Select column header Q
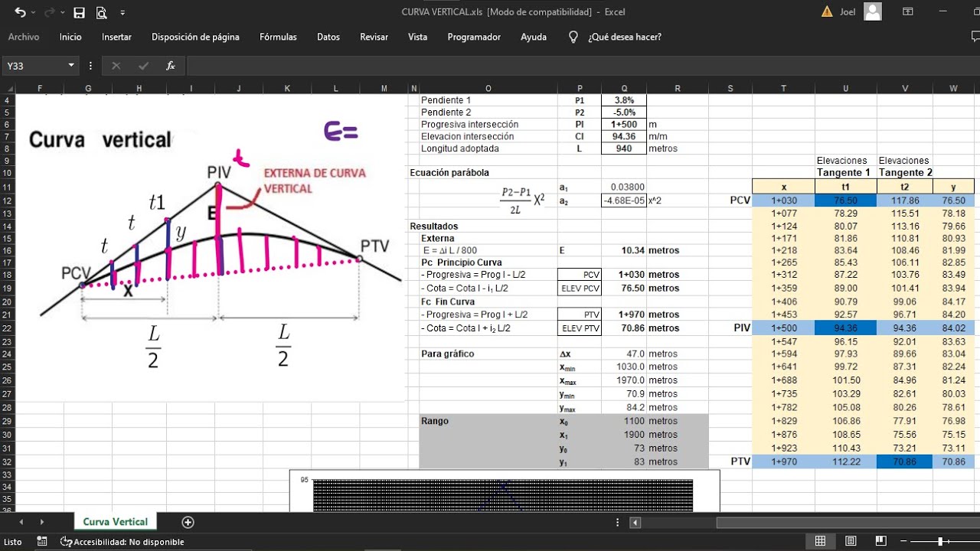The width and height of the screenshot is (980, 551). click(x=624, y=88)
